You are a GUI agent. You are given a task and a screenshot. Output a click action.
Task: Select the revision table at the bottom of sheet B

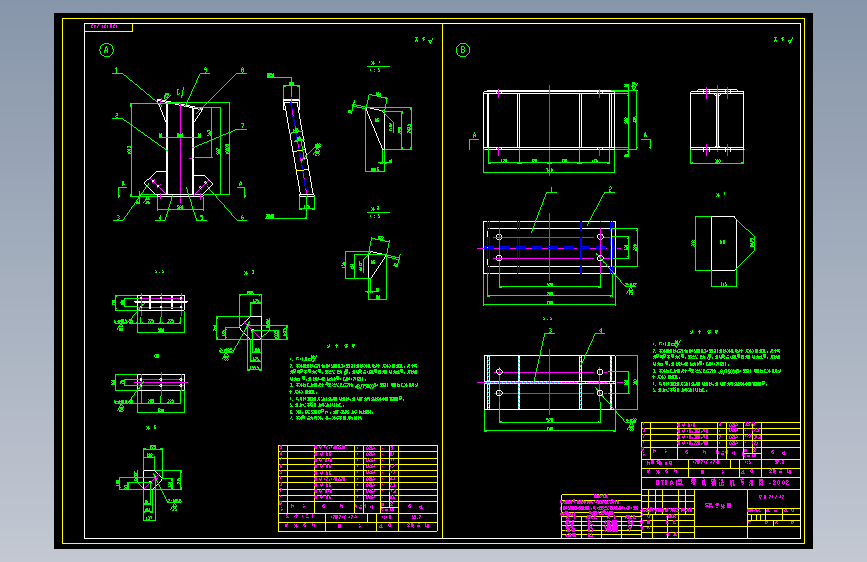coord(601,517)
